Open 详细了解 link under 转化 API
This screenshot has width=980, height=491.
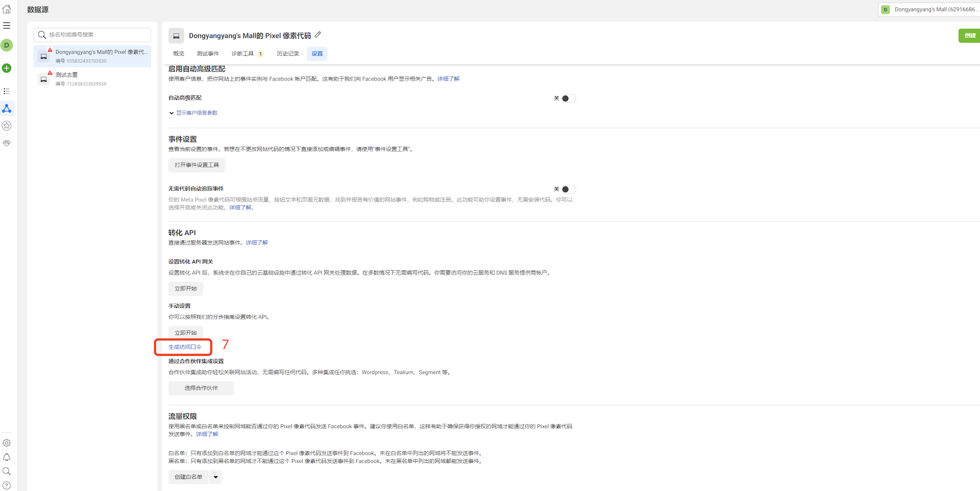(257, 243)
